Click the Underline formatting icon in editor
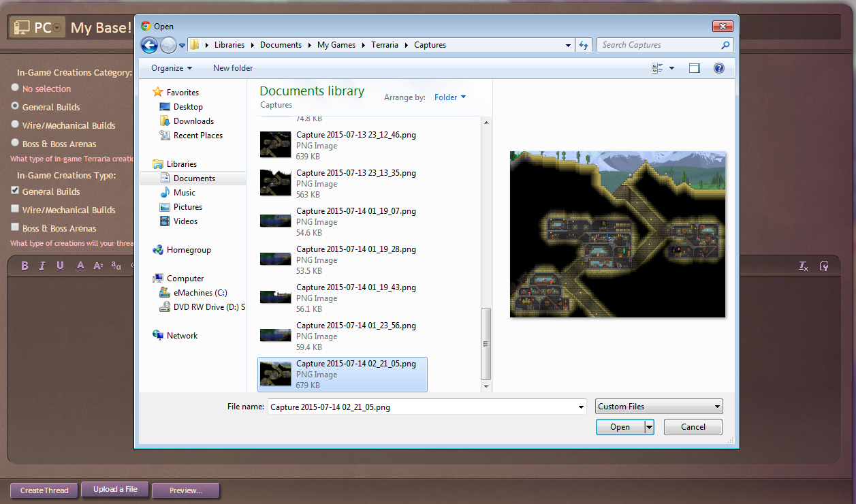The width and height of the screenshot is (856, 504). coord(60,266)
